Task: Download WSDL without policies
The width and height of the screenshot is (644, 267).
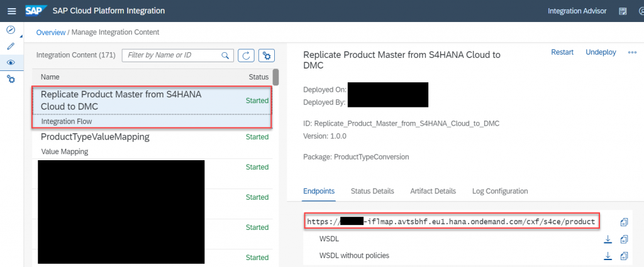Action: (608, 256)
